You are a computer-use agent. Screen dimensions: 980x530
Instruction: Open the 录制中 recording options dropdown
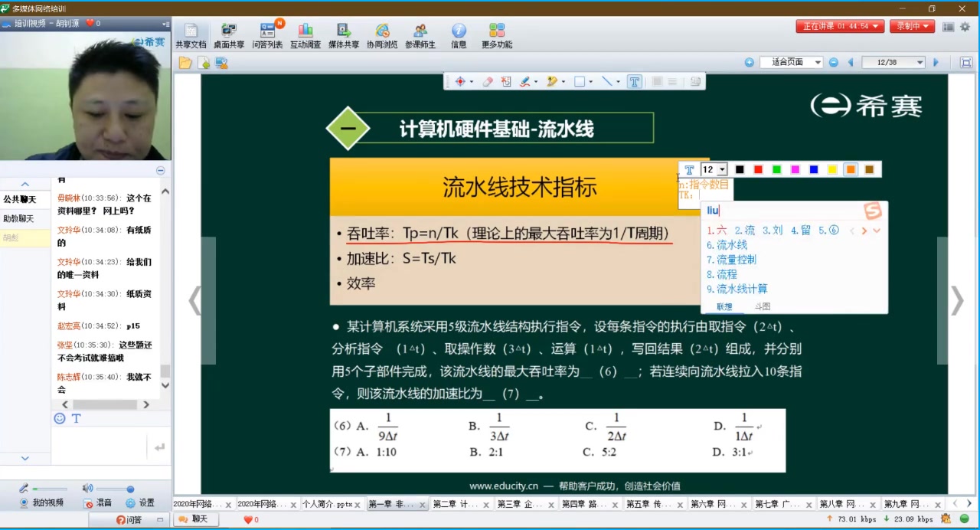point(927,25)
